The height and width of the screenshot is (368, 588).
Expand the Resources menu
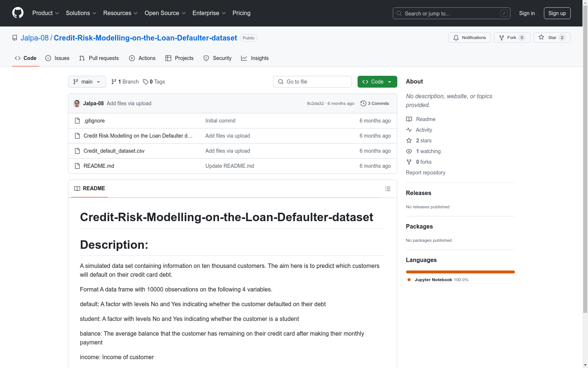click(x=121, y=13)
